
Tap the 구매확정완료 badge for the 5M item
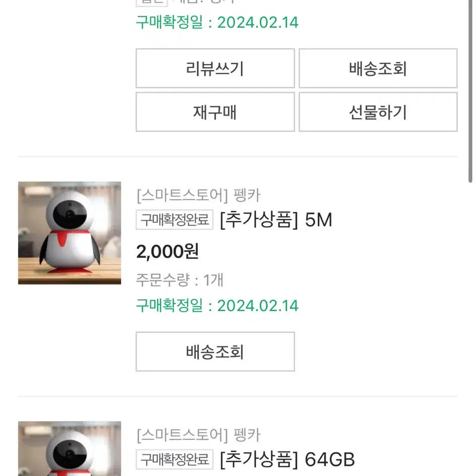(x=174, y=219)
